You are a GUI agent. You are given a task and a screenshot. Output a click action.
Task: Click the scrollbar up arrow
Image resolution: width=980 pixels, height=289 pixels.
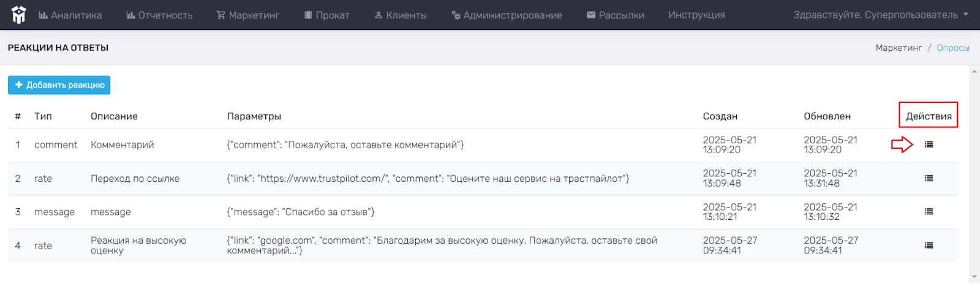(974, 72)
